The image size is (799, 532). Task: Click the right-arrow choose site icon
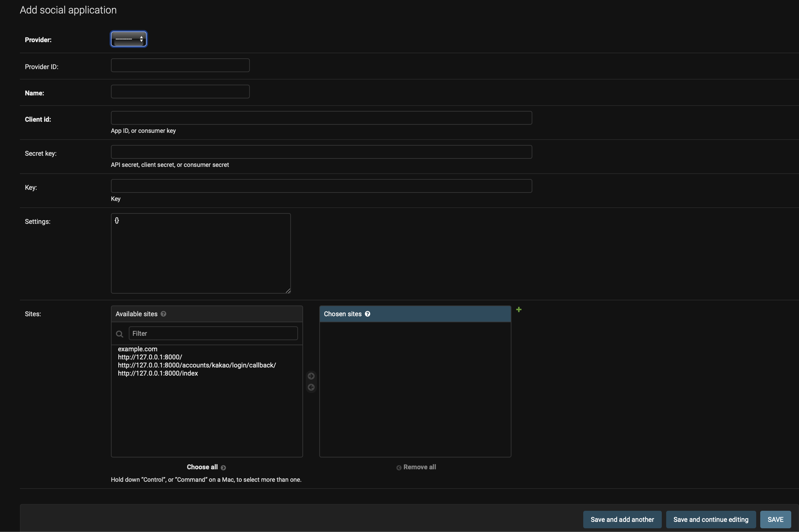[311, 376]
